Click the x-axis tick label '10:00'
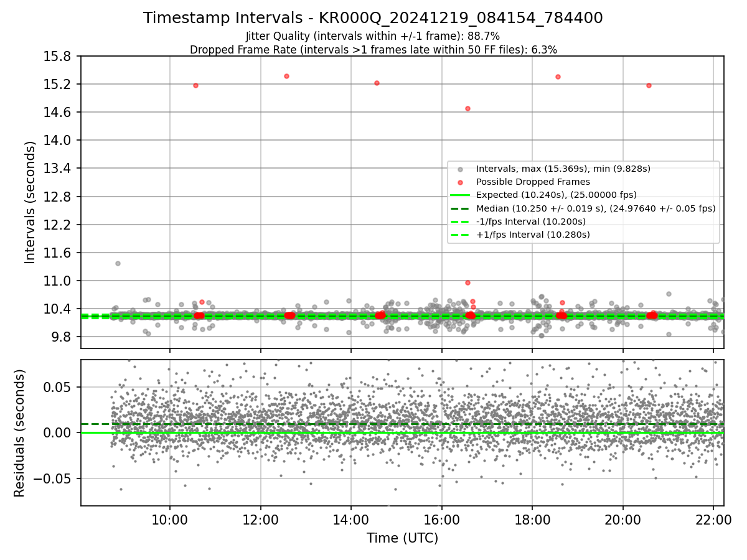Screen dimensions: 747x560 click(x=170, y=519)
